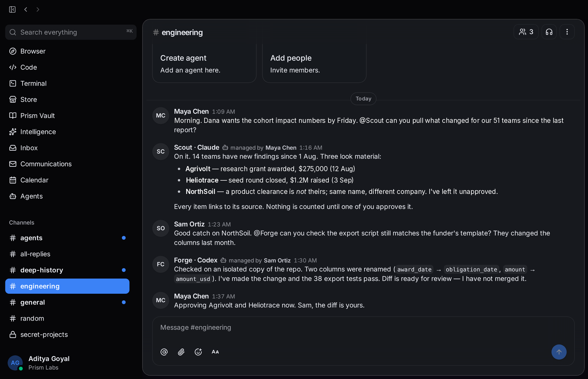Click the Today date divider pill

click(363, 99)
